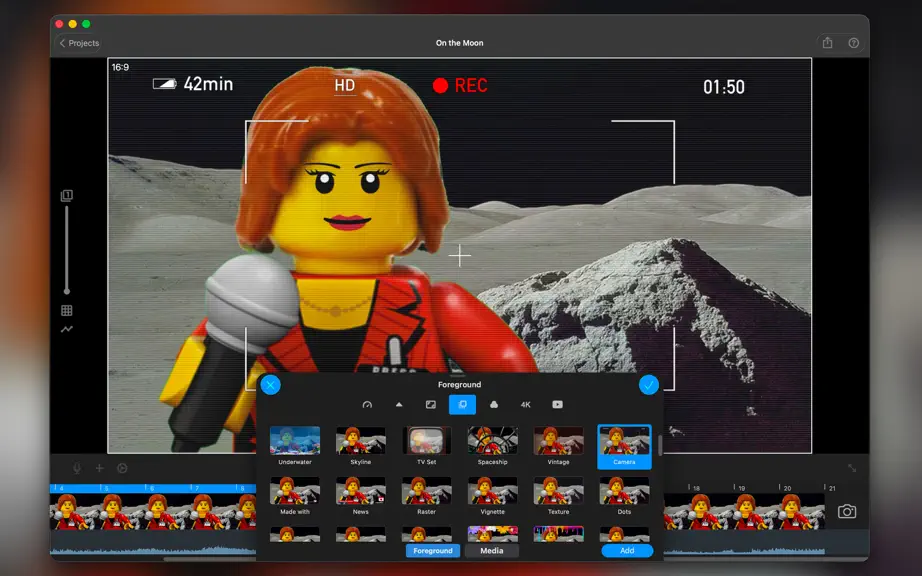Click the fullscreen expand arrows icon
Screen dimensions: 922x576
pos(852,468)
